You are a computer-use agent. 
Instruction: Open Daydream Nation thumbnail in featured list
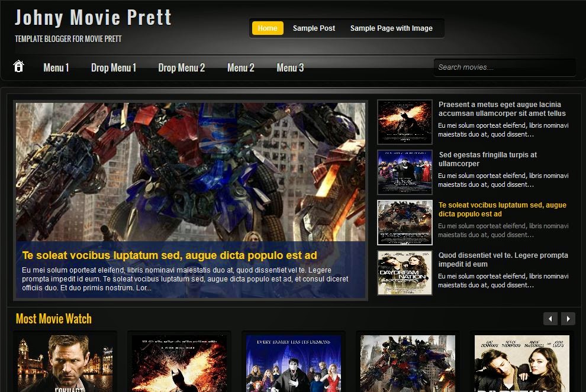[405, 273]
